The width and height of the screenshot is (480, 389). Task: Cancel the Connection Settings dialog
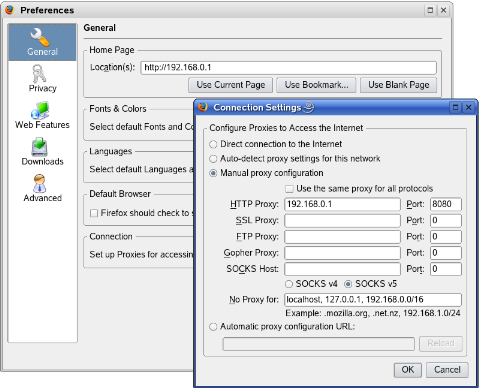tap(447, 370)
